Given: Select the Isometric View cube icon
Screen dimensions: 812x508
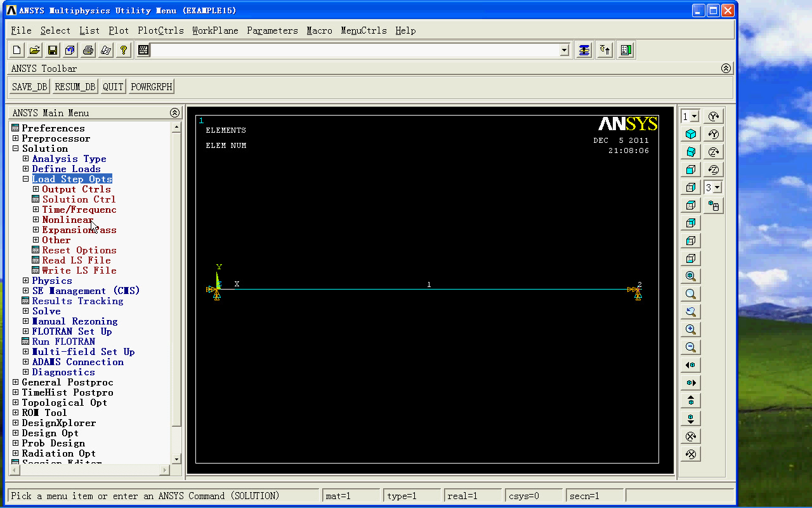Looking at the screenshot, I should (x=691, y=134).
